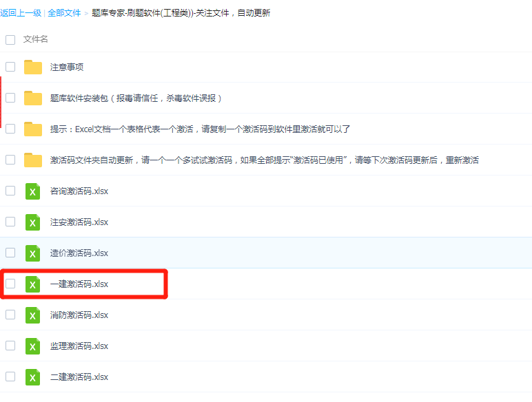The image size is (532, 402).
Task: Click the Excel icon for 二建激活码.xlsx
Action: point(33,377)
